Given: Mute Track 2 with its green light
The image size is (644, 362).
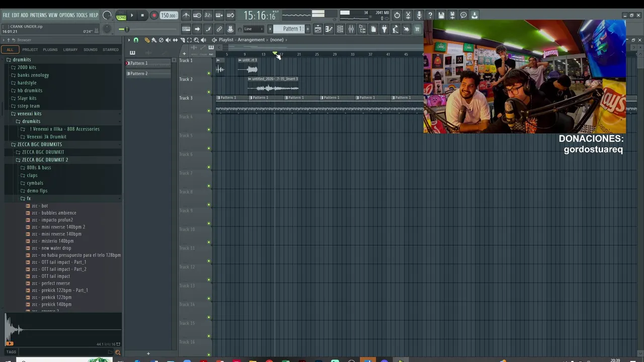Looking at the screenshot, I should [x=209, y=92].
